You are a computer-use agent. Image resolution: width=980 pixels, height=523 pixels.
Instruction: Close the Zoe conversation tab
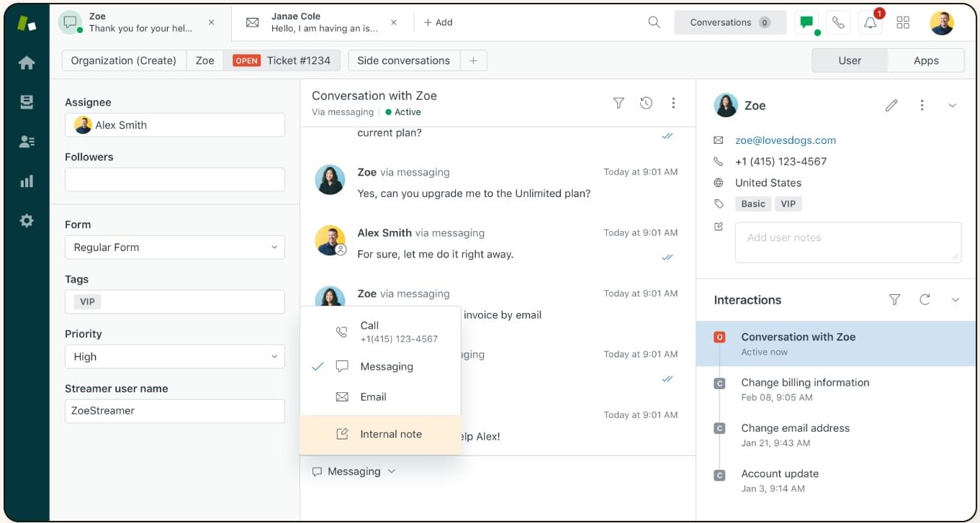[211, 22]
